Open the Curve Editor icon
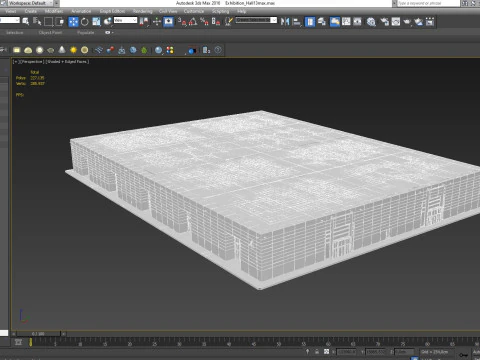The height and width of the screenshot is (360, 480). [346, 22]
